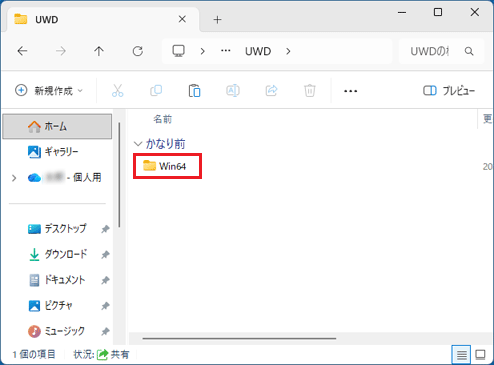Click the Paste clipboard icon

point(194,91)
